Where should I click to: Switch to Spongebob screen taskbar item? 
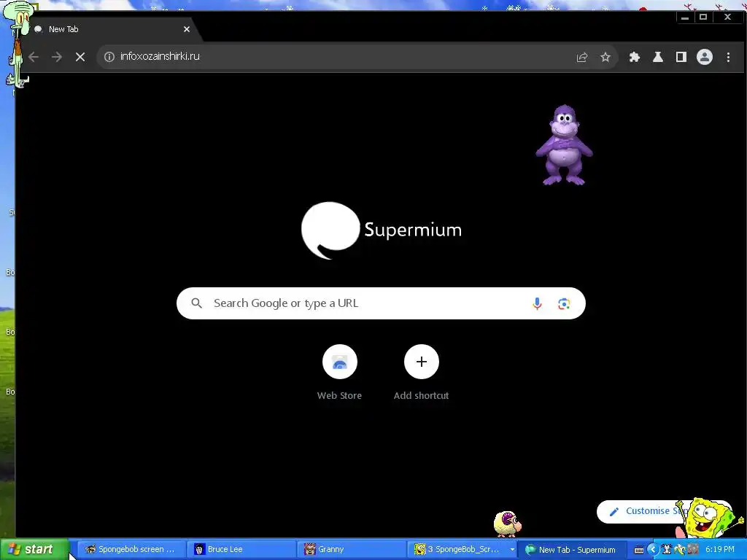click(130, 550)
